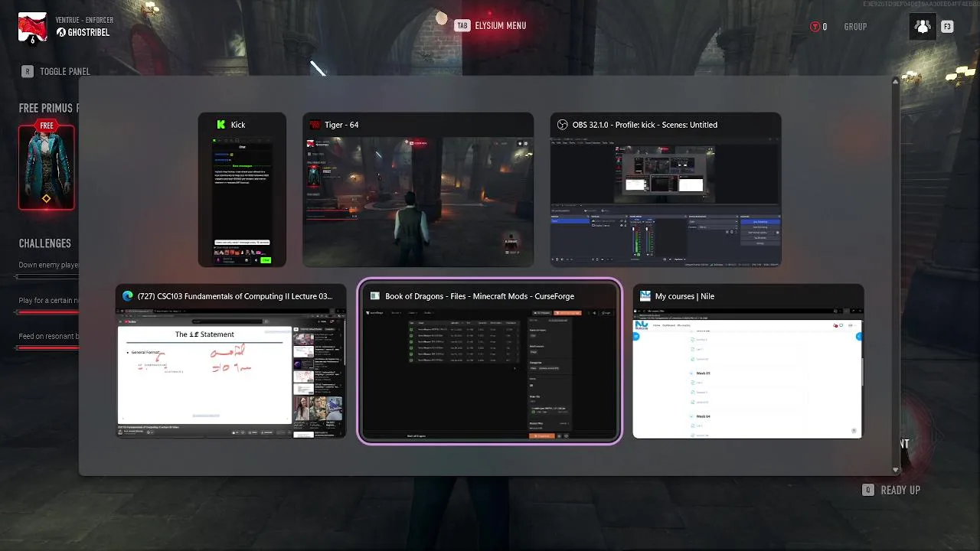This screenshot has width=980, height=551.
Task: Click the Ready Up button
Action: pos(891,490)
